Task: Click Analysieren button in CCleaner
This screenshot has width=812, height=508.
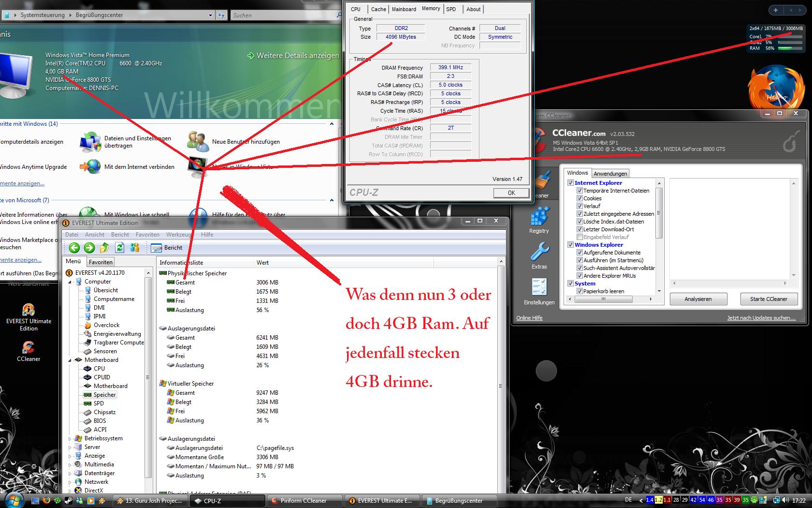Action: point(698,299)
